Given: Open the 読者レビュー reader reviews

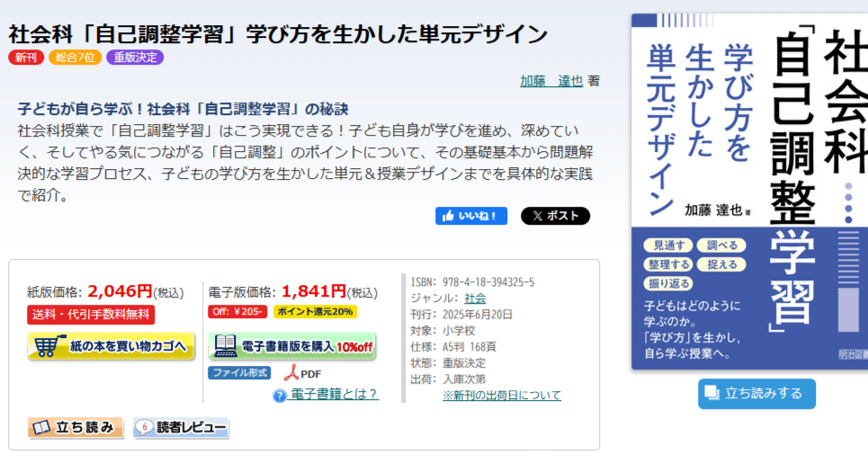Looking at the screenshot, I should click(x=181, y=428).
